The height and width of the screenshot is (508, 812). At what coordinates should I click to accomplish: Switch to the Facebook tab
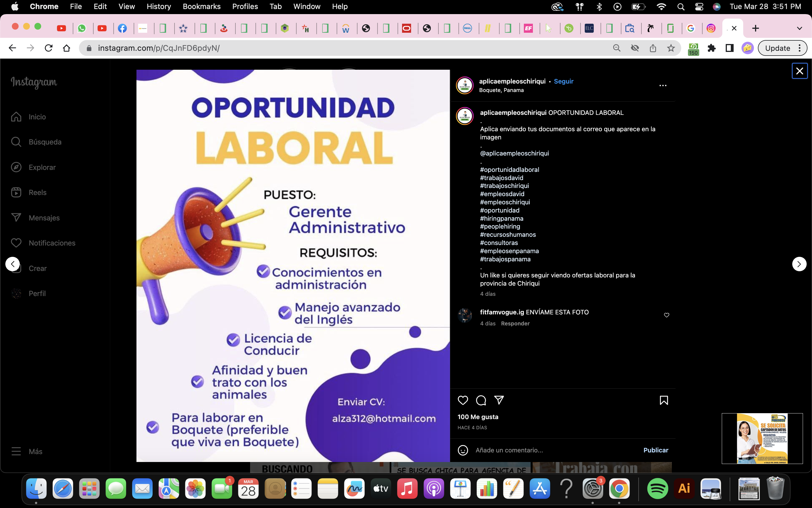tap(122, 28)
